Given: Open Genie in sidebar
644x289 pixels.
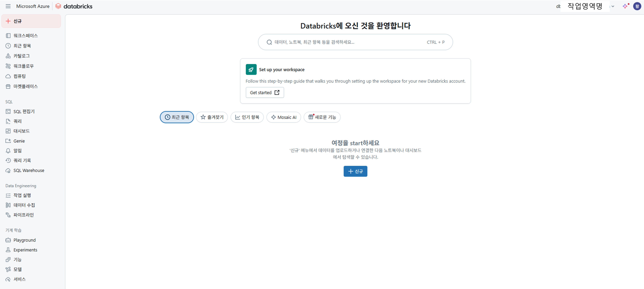Looking at the screenshot, I should pyautogui.click(x=31, y=141).
